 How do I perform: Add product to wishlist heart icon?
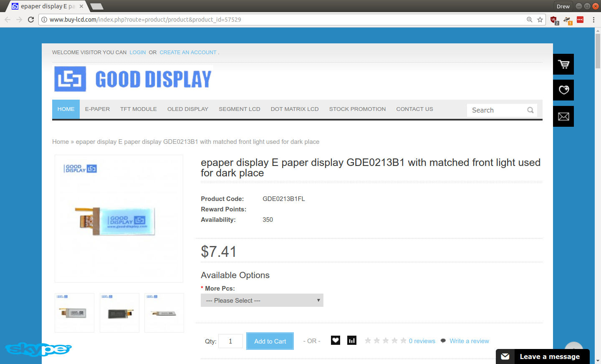coord(336,341)
